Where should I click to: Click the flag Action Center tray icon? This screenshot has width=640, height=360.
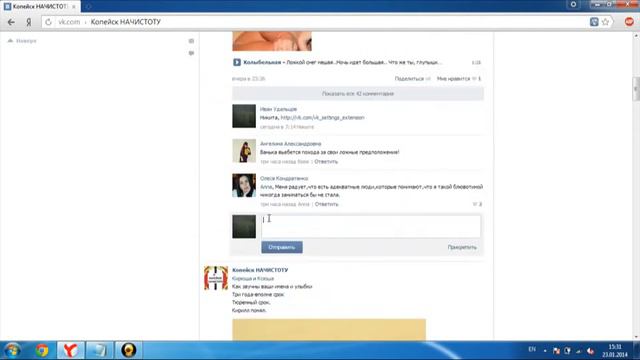pos(556,351)
